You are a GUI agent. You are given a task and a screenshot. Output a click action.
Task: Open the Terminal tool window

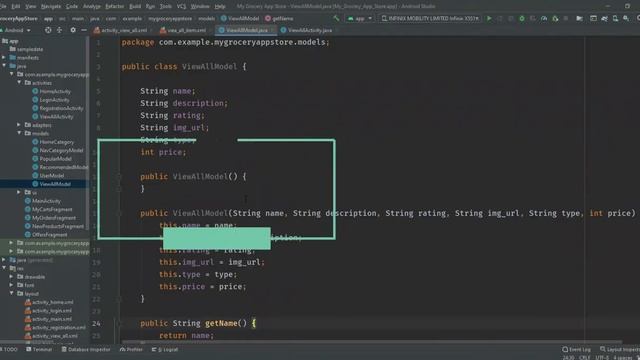coord(39,349)
